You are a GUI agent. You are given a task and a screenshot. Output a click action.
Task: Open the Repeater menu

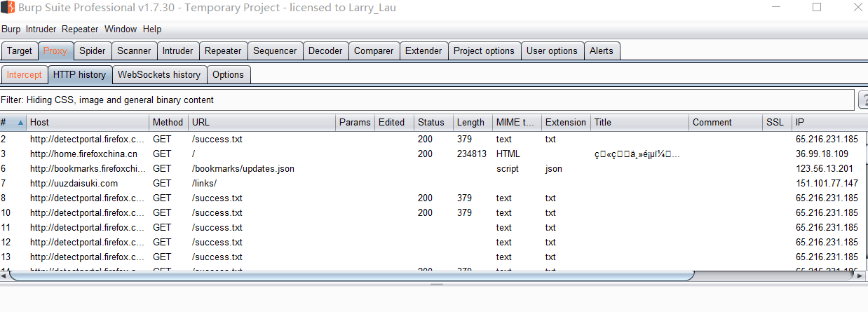tap(80, 29)
